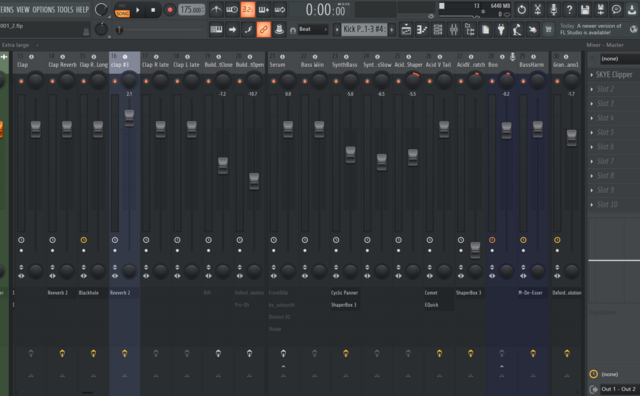Toggle the loop recording icon
The image size is (640, 396).
[280, 9]
